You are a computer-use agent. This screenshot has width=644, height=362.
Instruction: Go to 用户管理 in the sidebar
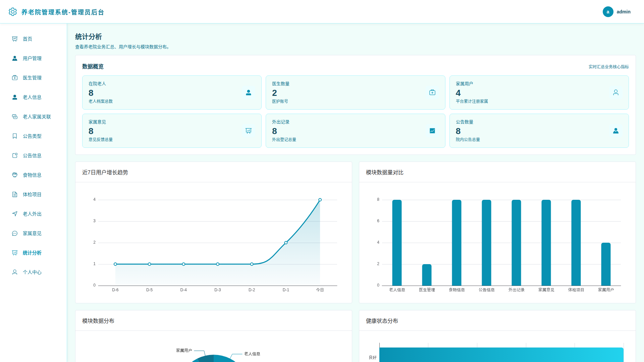click(34, 58)
